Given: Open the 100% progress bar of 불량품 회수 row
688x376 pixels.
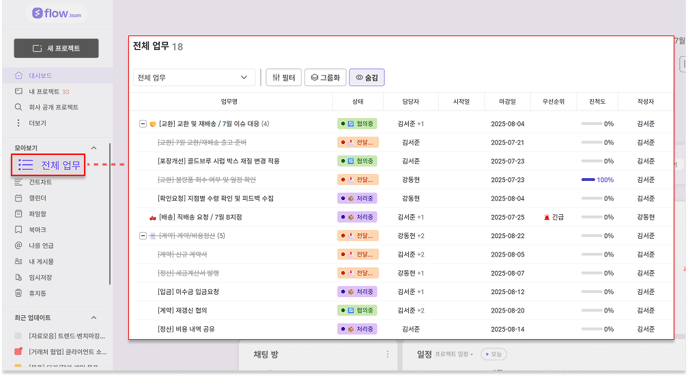Looking at the screenshot, I should click(588, 180).
